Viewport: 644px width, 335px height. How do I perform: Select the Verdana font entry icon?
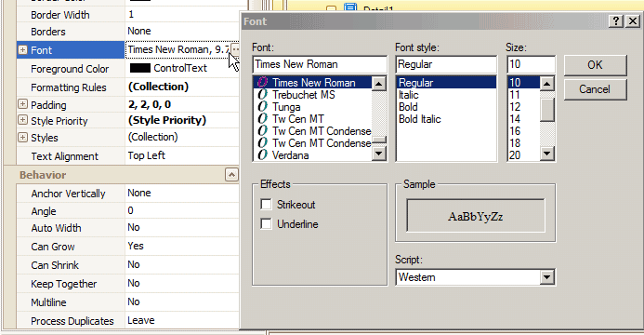(262, 155)
